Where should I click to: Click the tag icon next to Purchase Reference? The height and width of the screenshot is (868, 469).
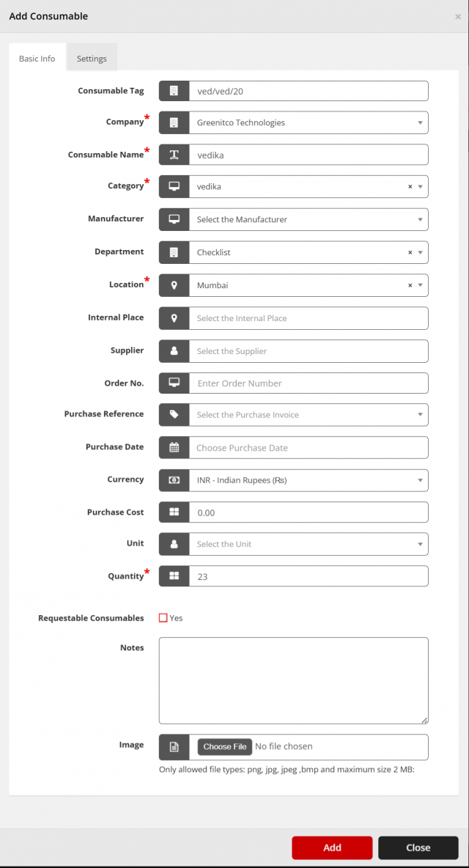pos(174,414)
